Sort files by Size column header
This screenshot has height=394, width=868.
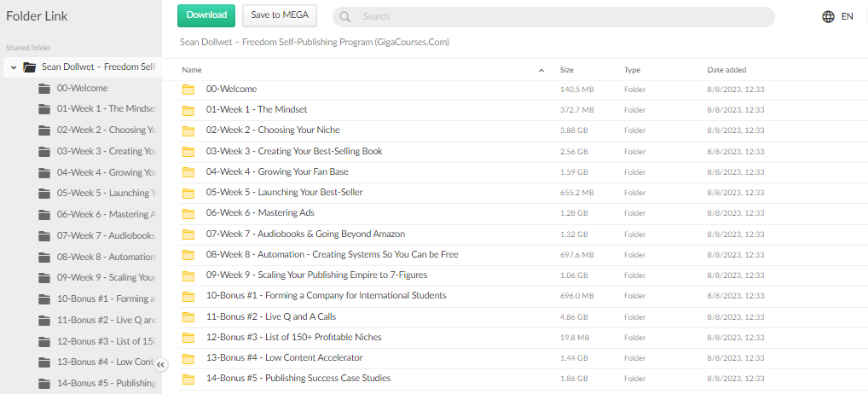pyautogui.click(x=566, y=70)
